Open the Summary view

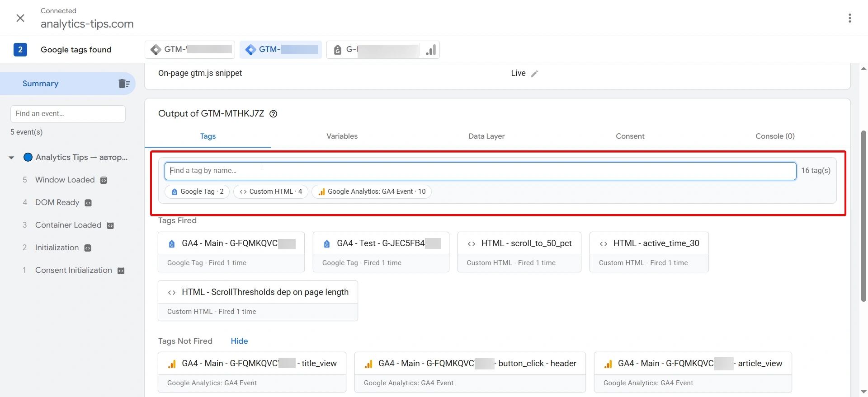(68, 84)
